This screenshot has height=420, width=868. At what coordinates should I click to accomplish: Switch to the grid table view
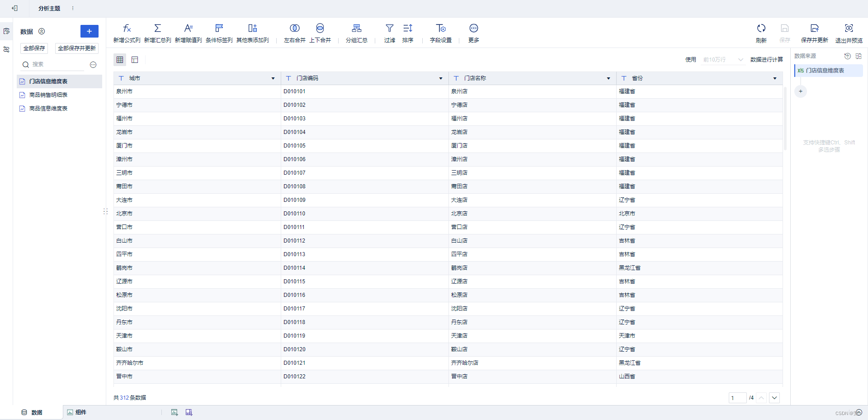click(120, 60)
